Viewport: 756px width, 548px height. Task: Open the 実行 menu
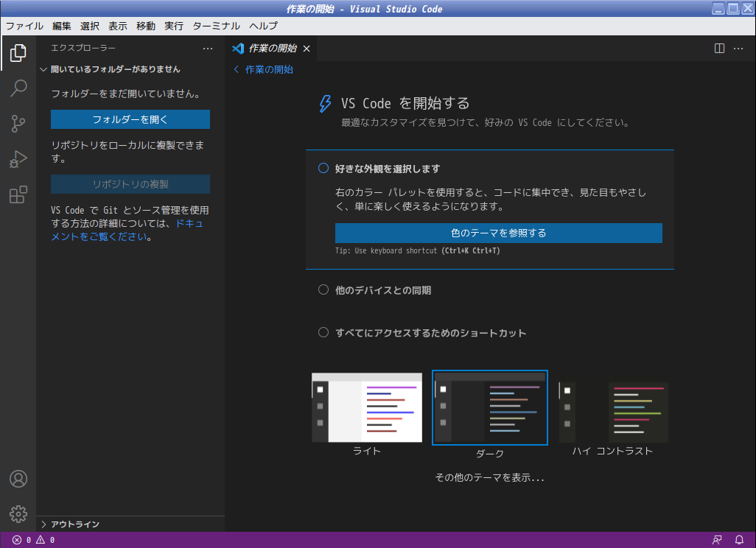pyautogui.click(x=174, y=26)
